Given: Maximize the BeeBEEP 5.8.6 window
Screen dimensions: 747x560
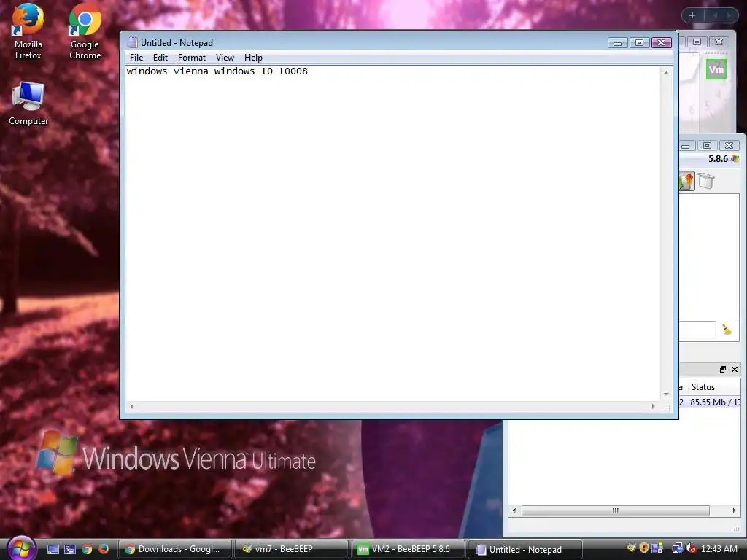Looking at the screenshot, I should pyautogui.click(x=707, y=145).
